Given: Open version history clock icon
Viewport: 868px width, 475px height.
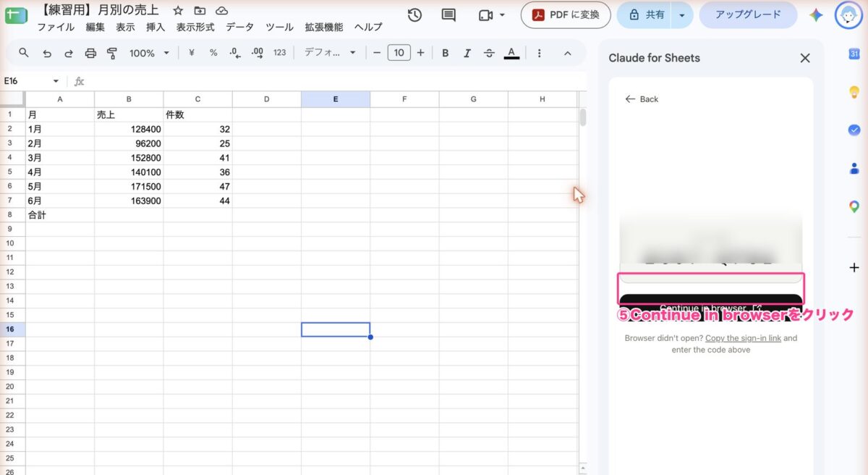Looking at the screenshot, I should pos(414,14).
